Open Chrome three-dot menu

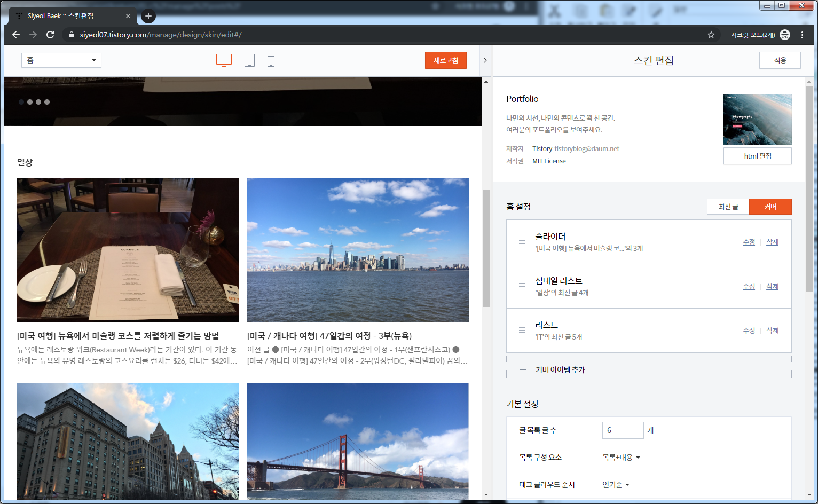pyautogui.click(x=802, y=35)
